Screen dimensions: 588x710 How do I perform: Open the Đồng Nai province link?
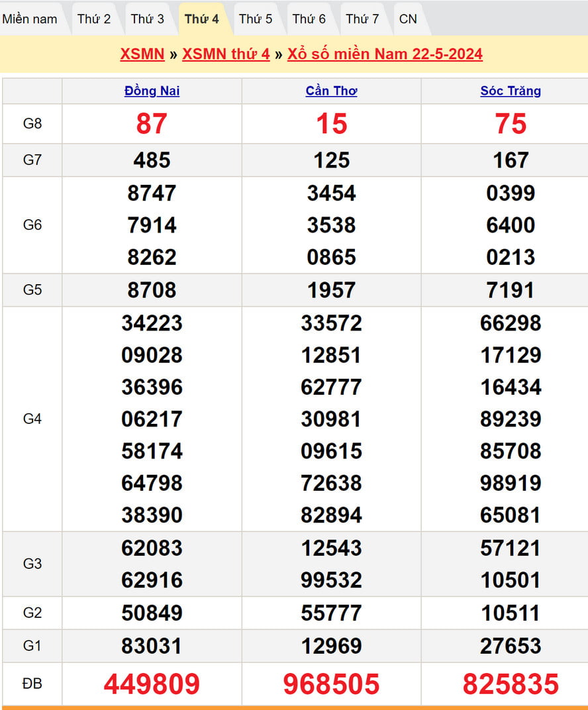click(x=152, y=91)
